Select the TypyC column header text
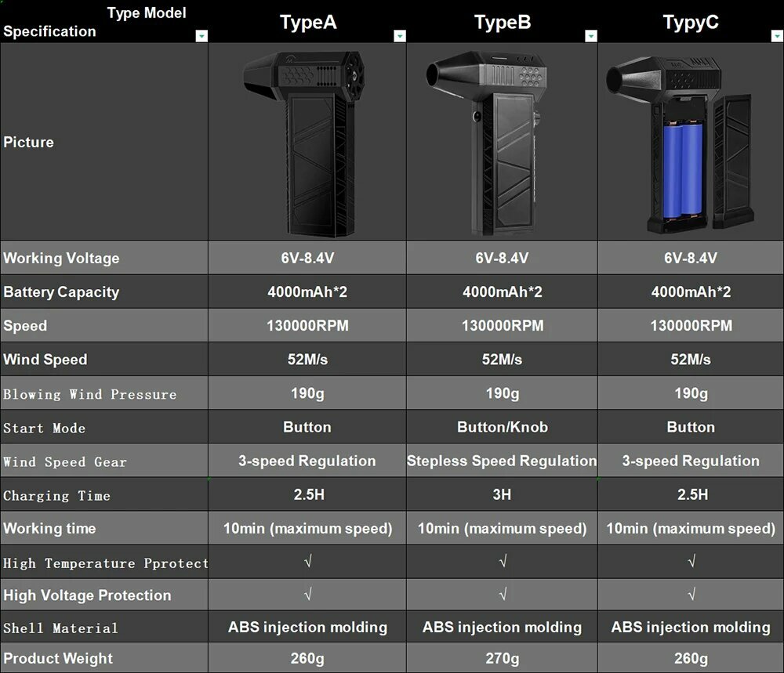Image resolution: width=784 pixels, height=673 pixels. click(x=691, y=23)
